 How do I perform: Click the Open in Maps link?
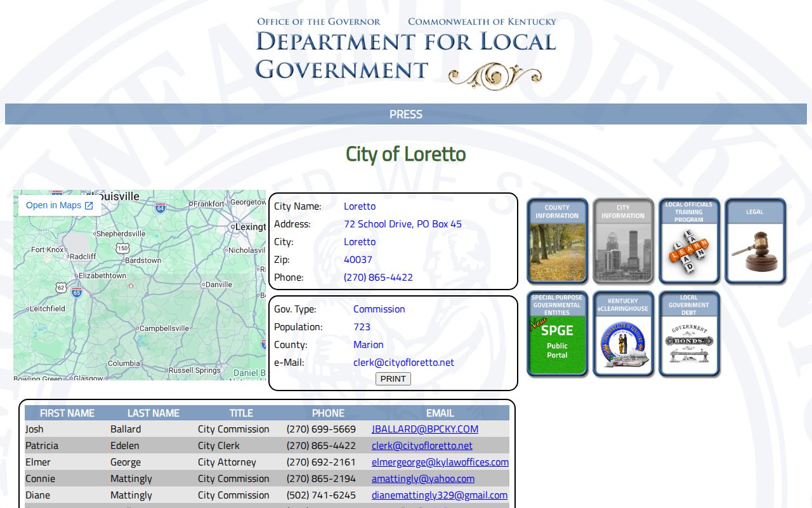coord(60,205)
